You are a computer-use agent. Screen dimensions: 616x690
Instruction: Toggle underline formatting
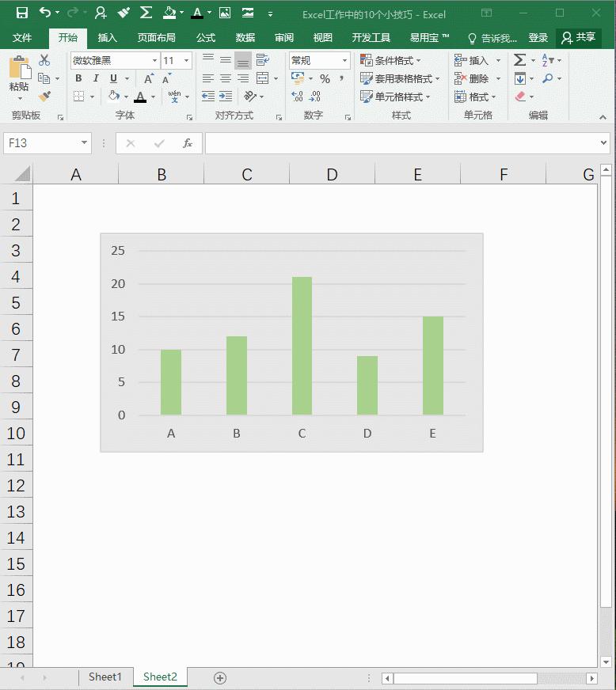113,78
